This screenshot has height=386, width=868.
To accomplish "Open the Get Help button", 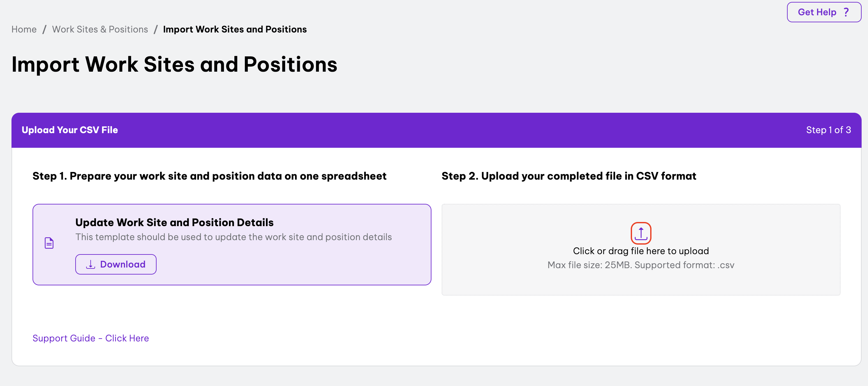I will (x=824, y=12).
